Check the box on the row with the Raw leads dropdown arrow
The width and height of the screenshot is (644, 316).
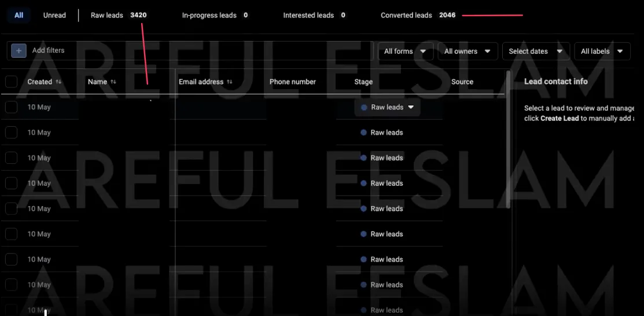11,107
